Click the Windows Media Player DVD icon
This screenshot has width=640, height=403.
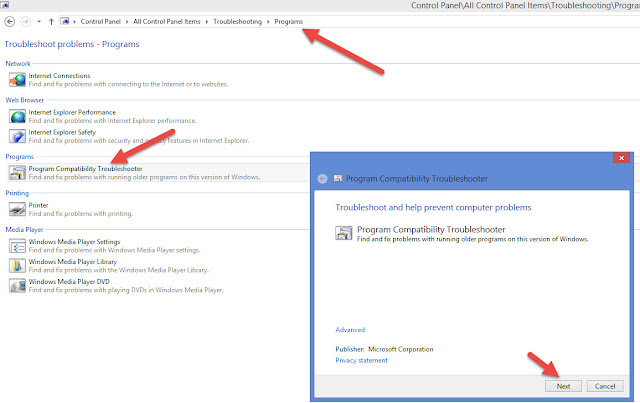[17, 286]
